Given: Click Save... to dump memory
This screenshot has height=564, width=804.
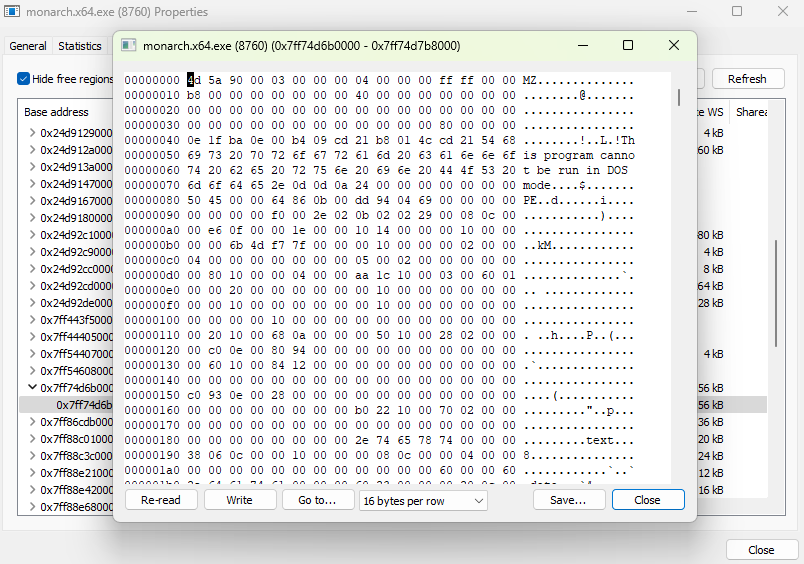Looking at the screenshot, I should tap(568, 500).
